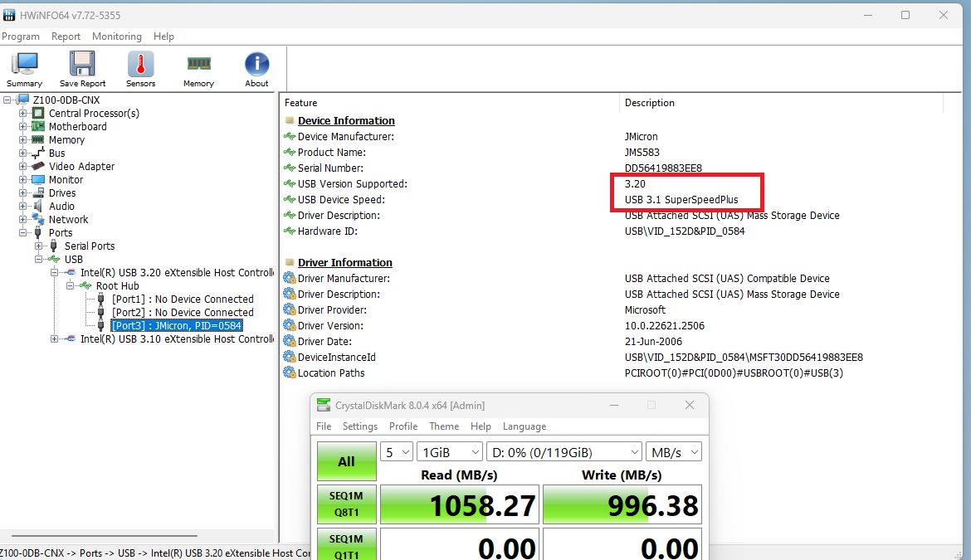971x560 pixels.
Task: Open CrystalDiskMark Language menu
Action: click(524, 426)
